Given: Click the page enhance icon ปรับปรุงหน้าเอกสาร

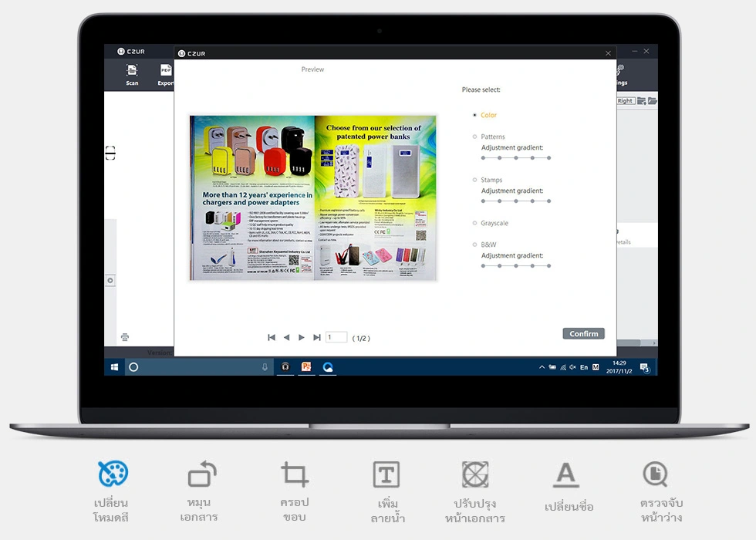Looking at the screenshot, I should (x=475, y=474).
